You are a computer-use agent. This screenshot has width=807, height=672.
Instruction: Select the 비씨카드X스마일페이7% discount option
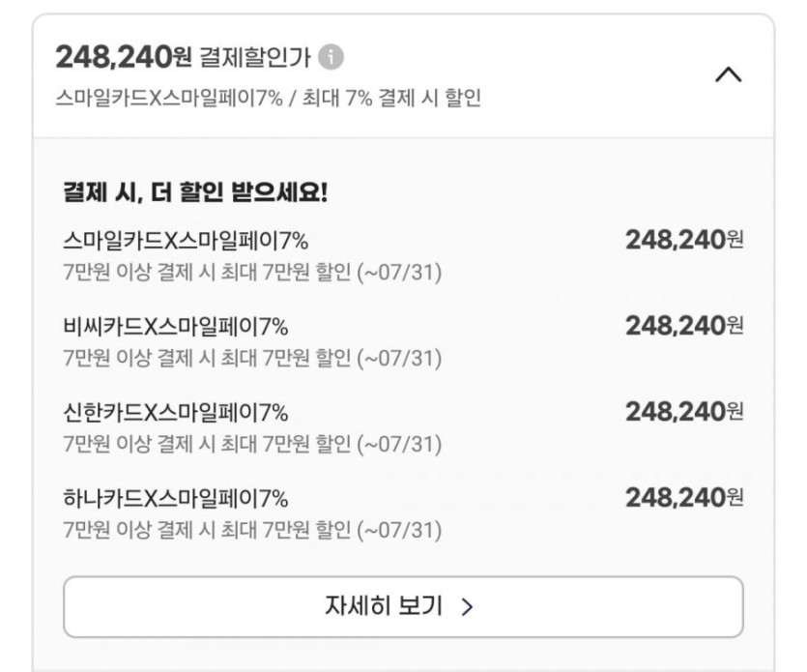[x=175, y=327]
